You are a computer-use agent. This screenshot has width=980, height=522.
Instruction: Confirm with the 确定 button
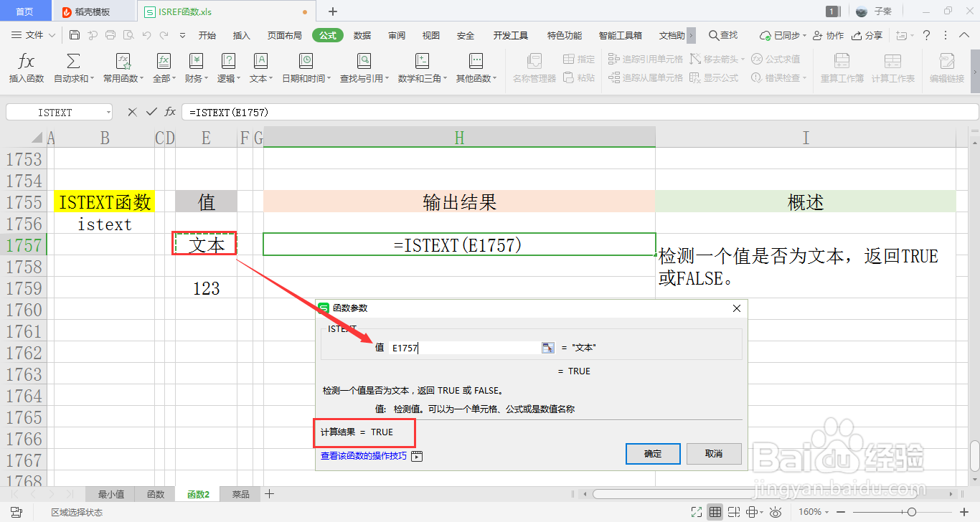point(652,454)
